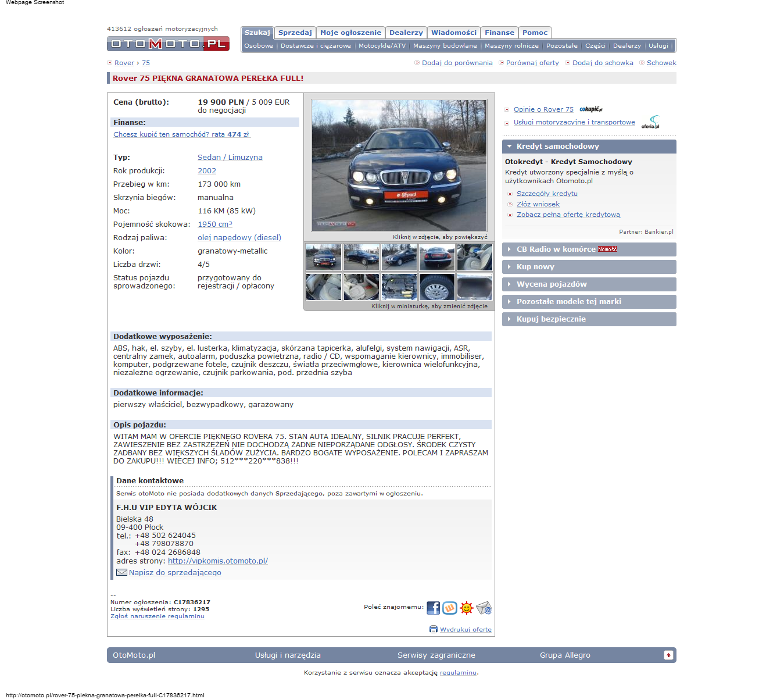The width and height of the screenshot is (784, 699).
Task: Click the oferia.pl logo
Action: [650, 122]
